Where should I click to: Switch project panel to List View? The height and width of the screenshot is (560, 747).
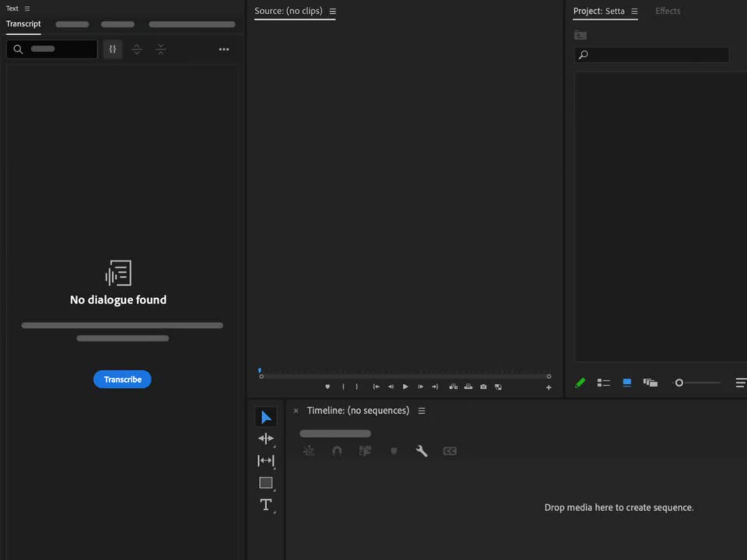603,383
